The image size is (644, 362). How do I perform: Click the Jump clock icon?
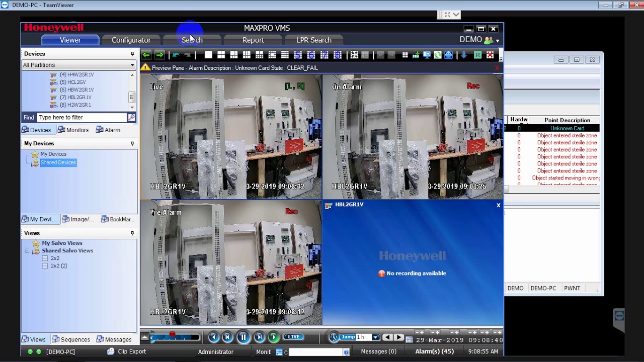(334, 337)
